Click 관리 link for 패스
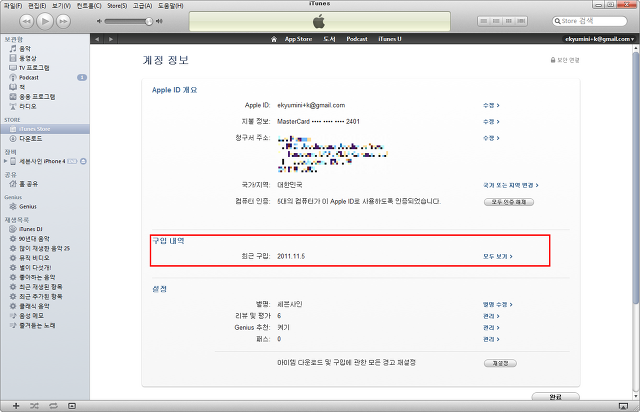640x412 pixels. (491, 339)
